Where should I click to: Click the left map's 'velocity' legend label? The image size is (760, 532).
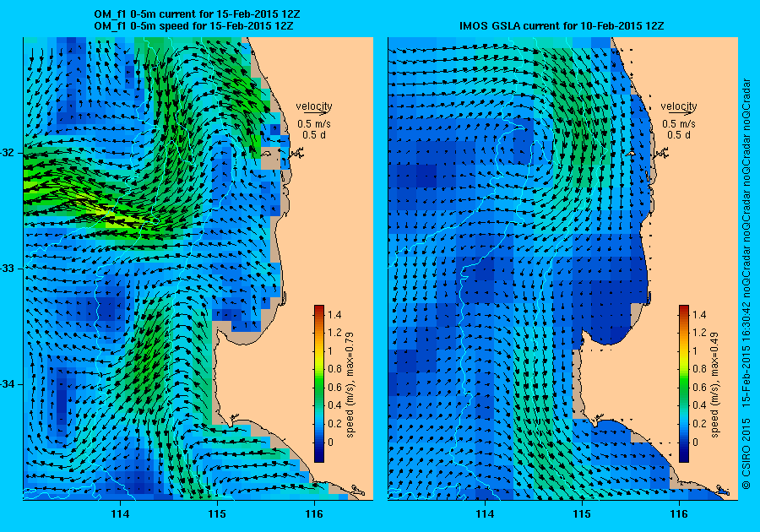point(314,106)
